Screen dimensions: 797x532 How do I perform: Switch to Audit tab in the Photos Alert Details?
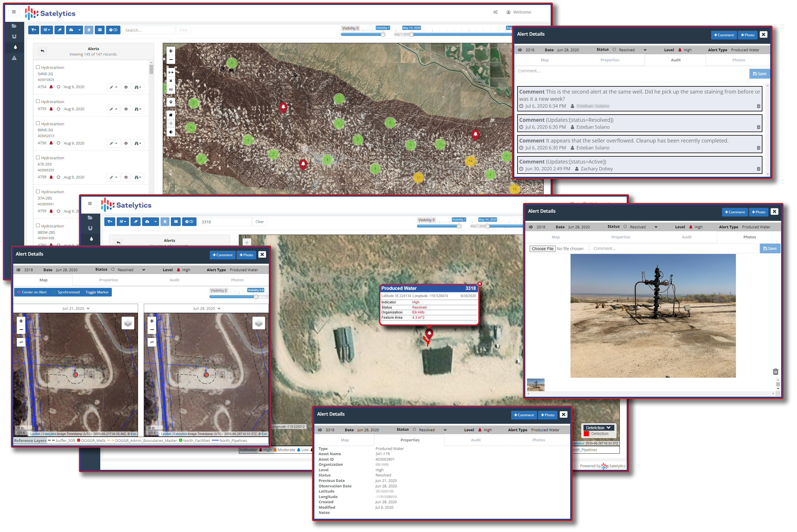tap(686, 237)
